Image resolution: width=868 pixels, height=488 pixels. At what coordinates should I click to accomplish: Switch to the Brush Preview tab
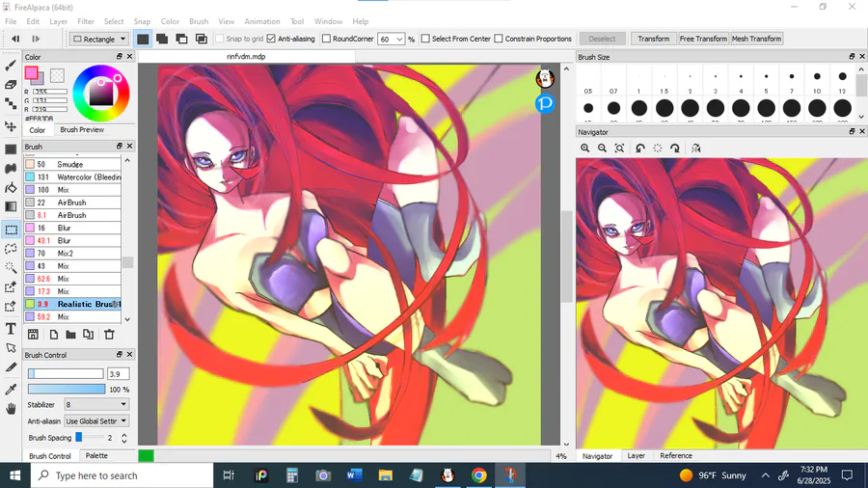(x=82, y=129)
